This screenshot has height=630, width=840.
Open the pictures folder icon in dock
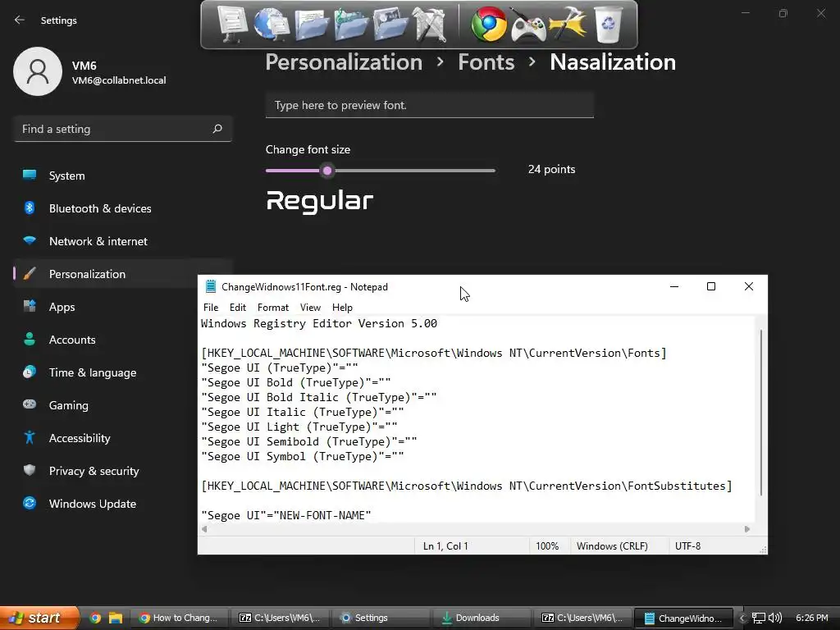390,25
